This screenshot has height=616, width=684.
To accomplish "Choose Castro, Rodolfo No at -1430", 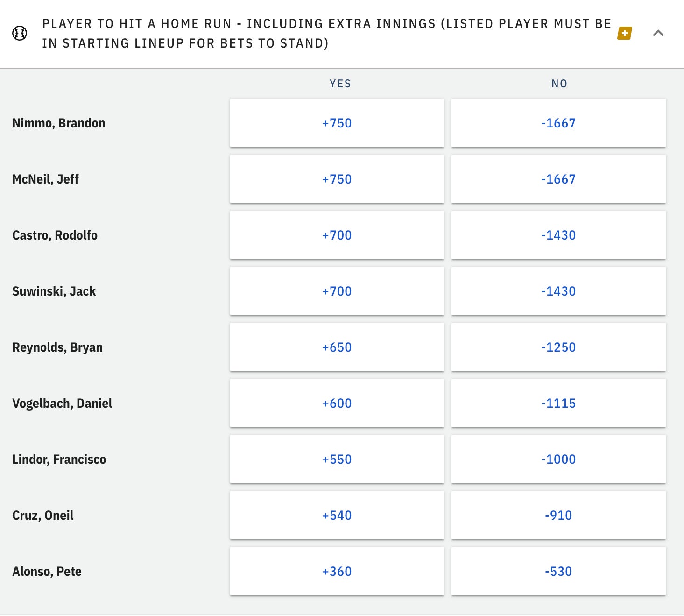I will pos(558,235).
